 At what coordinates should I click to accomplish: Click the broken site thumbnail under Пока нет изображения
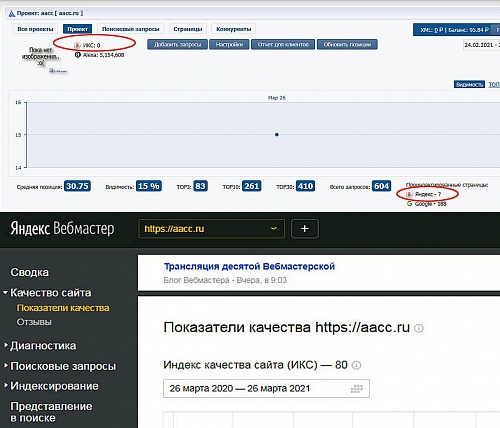(58, 71)
